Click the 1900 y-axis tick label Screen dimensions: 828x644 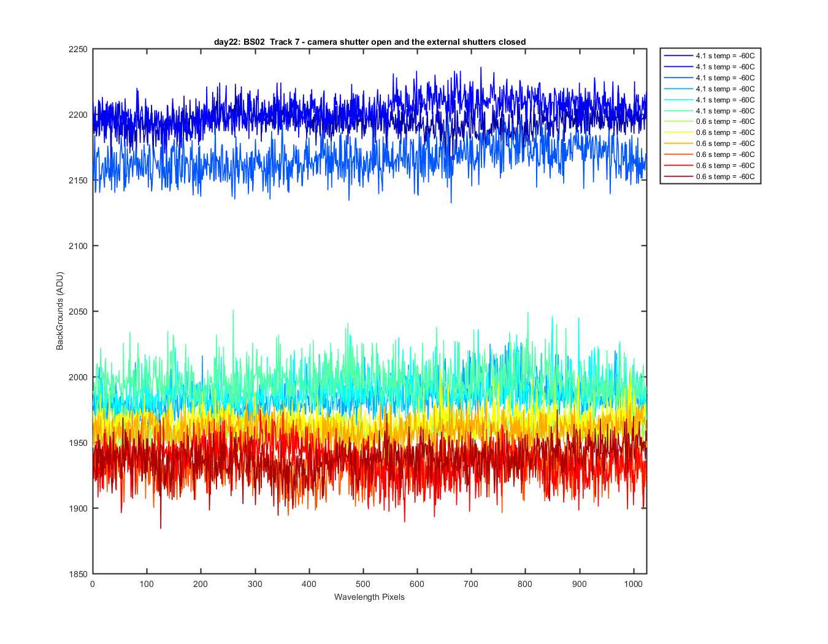tap(79, 508)
